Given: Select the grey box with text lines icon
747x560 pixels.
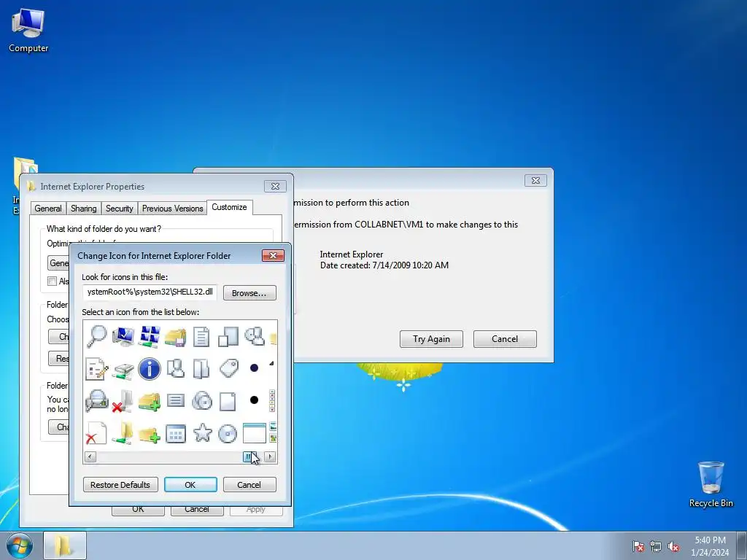Looking at the screenshot, I should (x=175, y=400).
